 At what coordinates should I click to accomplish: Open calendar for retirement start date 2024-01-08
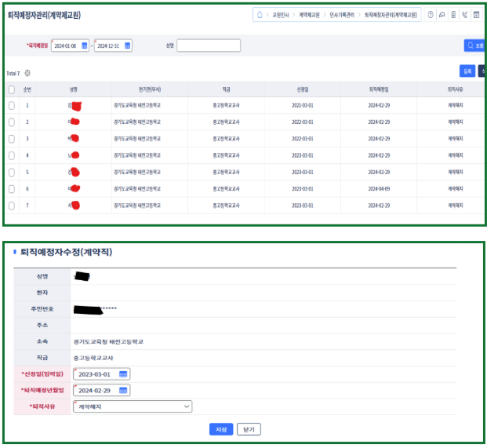84,46
